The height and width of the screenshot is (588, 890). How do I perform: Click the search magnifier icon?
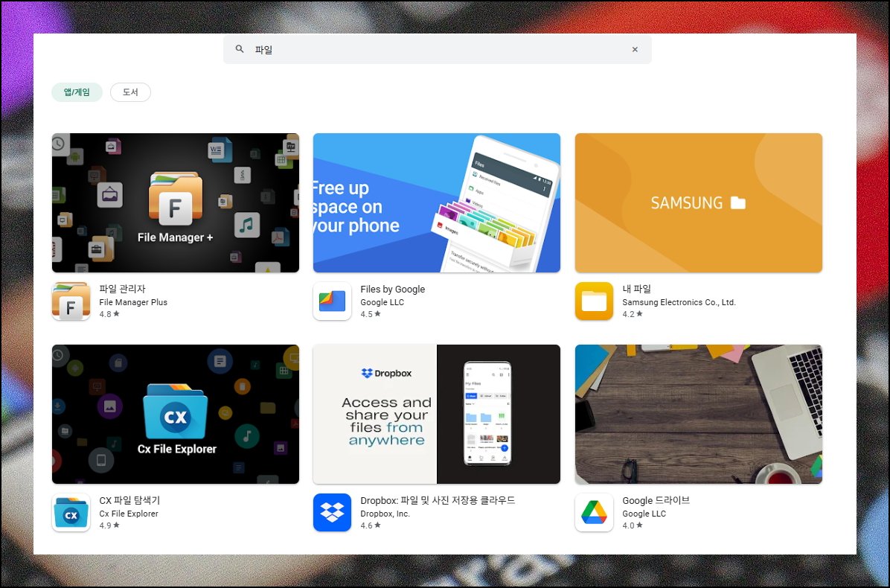240,49
